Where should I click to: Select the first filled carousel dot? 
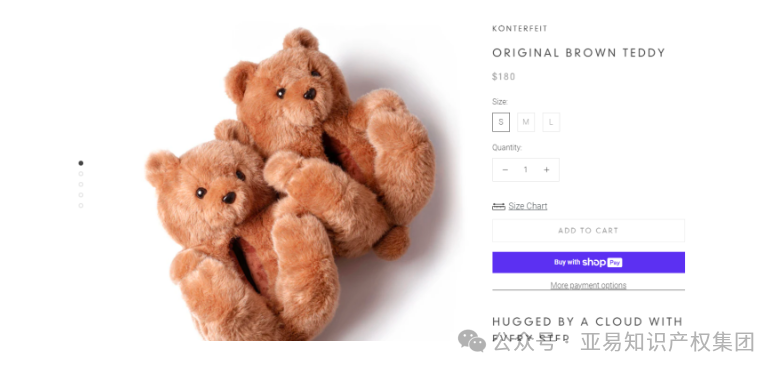pos(81,163)
